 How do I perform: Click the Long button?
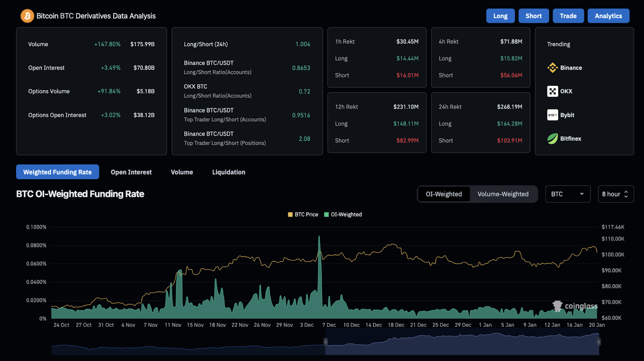500,16
